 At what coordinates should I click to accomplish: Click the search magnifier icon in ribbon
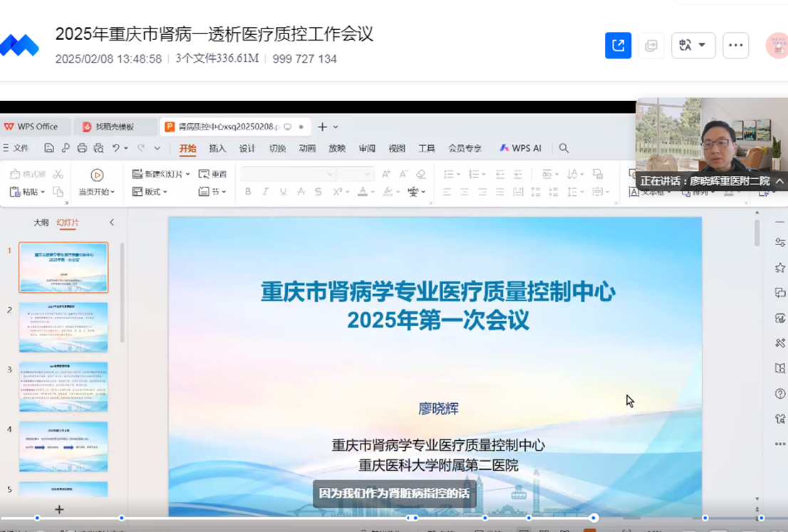(564, 148)
